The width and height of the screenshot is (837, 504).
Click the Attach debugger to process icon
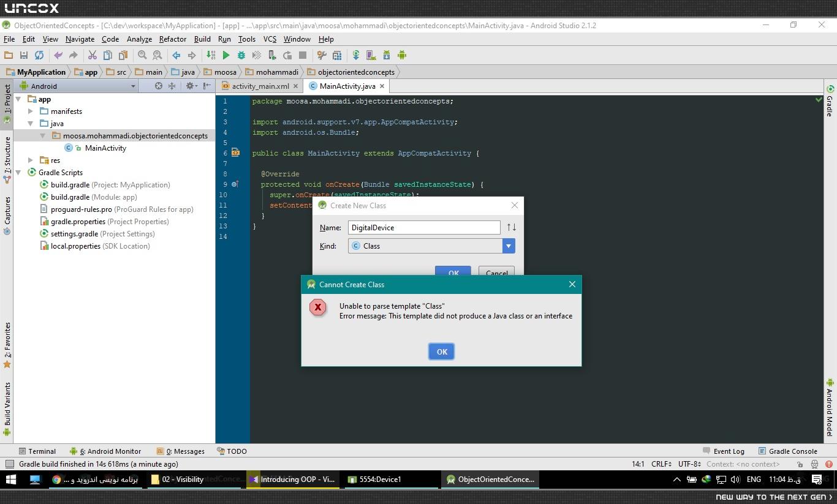point(272,55)
